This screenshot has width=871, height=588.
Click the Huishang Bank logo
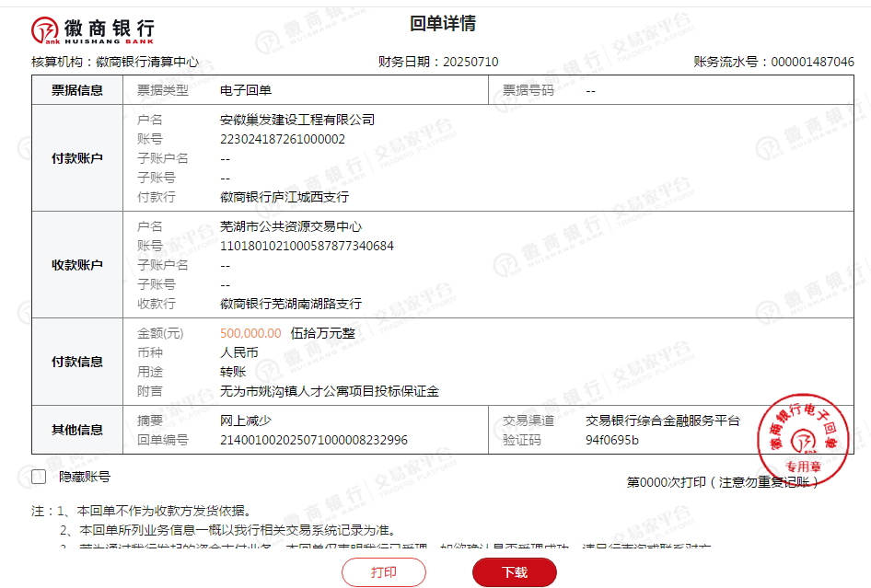[93, 30]
